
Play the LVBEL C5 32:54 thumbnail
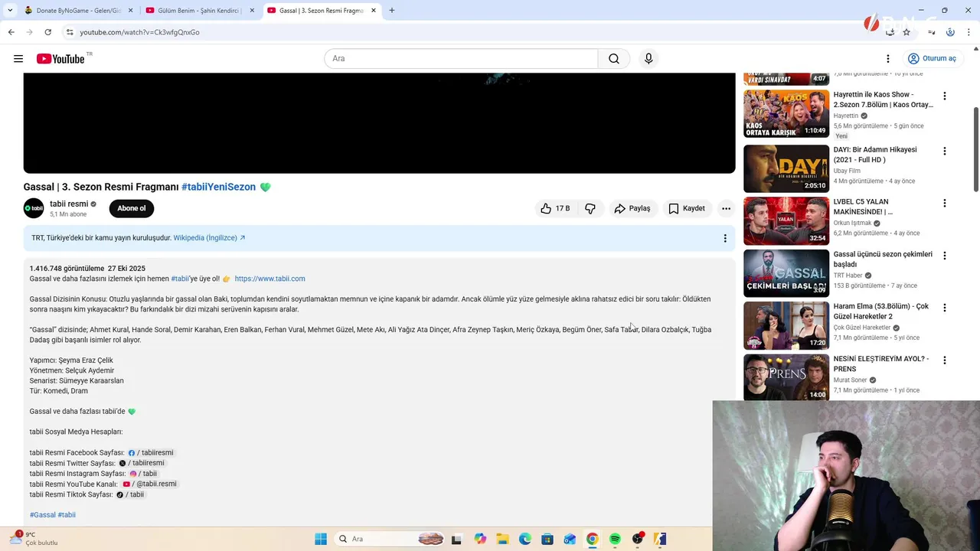[786, 220]
